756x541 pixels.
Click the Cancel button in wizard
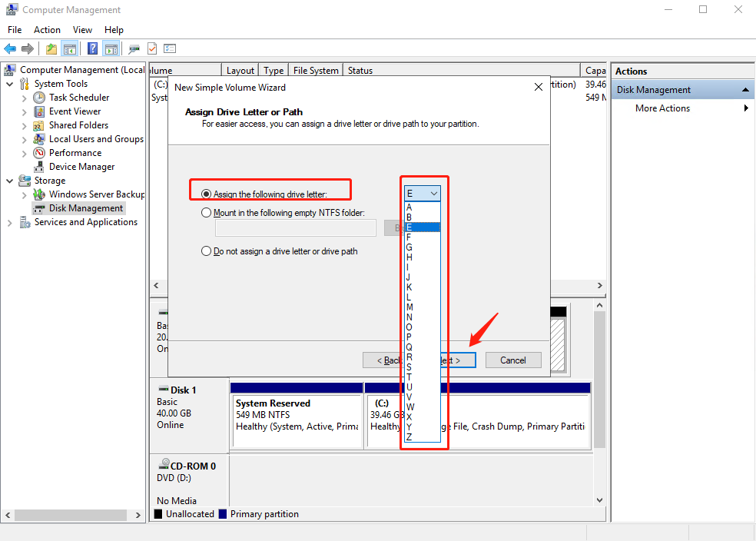click(x=513, y=360)
